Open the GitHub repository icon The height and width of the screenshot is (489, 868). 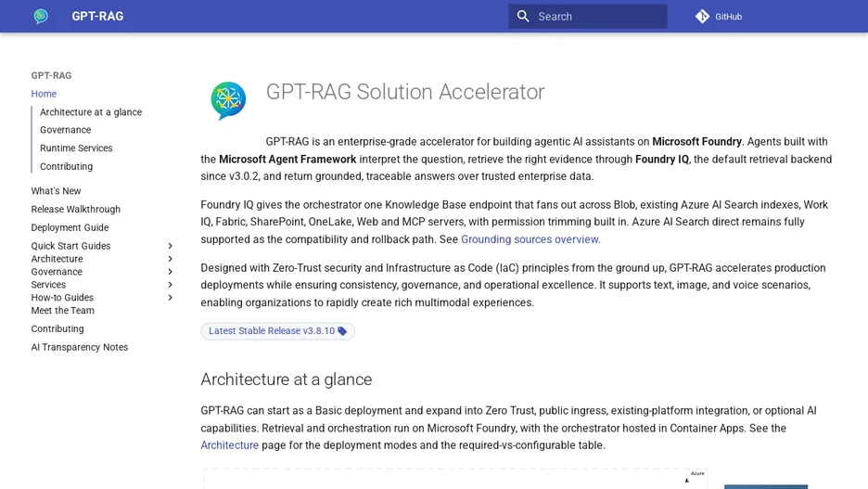coord(702,16)
